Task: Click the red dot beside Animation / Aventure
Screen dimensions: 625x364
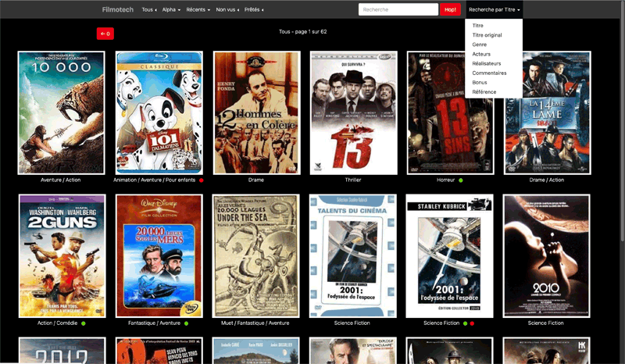Action: click(x=202, y=180)
